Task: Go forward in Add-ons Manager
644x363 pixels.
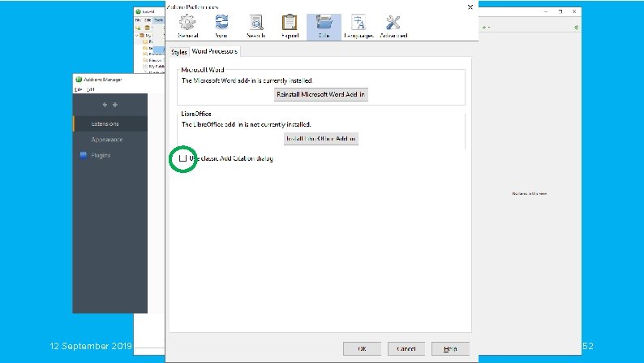Action: [115, 105]
